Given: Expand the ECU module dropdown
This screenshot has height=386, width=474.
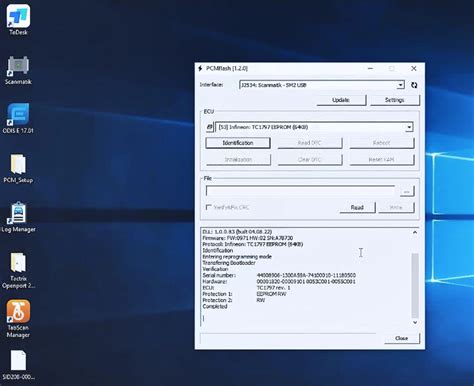Looking at the screenshot, I should click(409, 127).
